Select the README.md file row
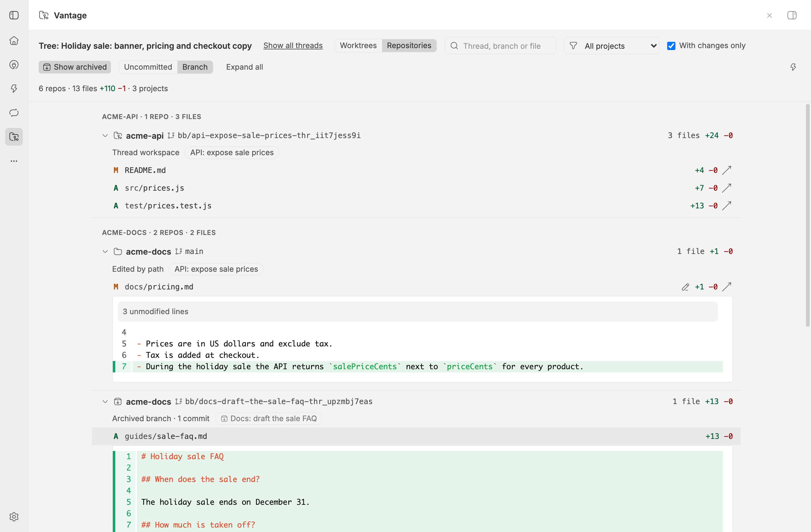This screenshot has width=811, height=532. (416, 170)
